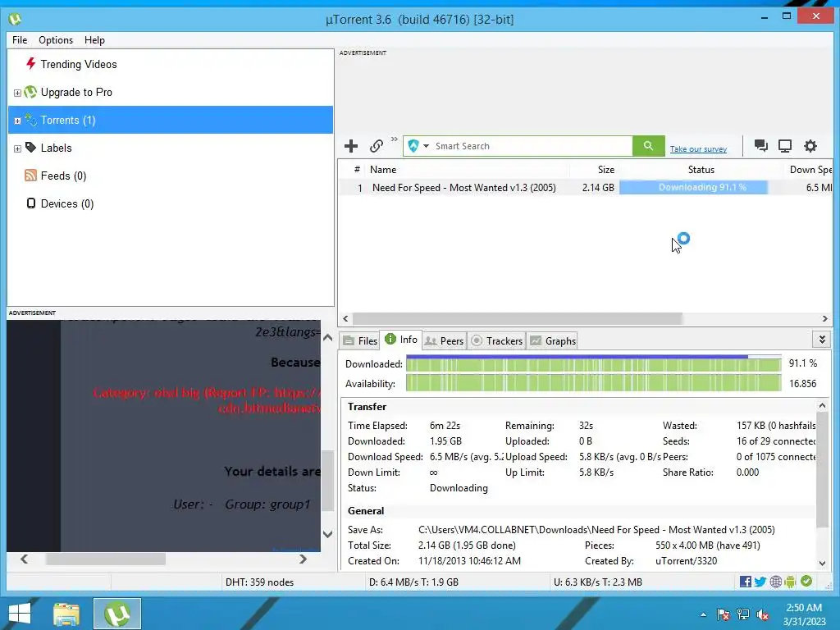This screenshot has width=840, height=630.
Task: Click the Devices phone icon
Action: [x=31, y=203]
